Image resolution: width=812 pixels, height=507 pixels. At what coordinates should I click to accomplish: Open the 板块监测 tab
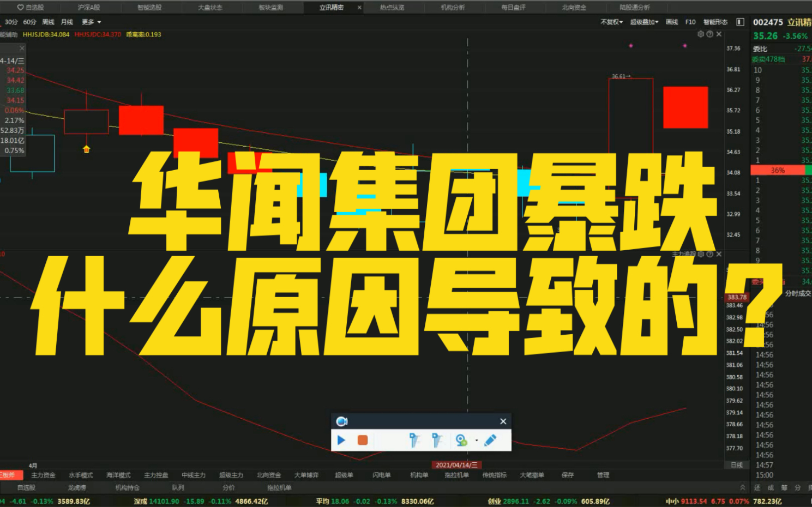[270, 7]
